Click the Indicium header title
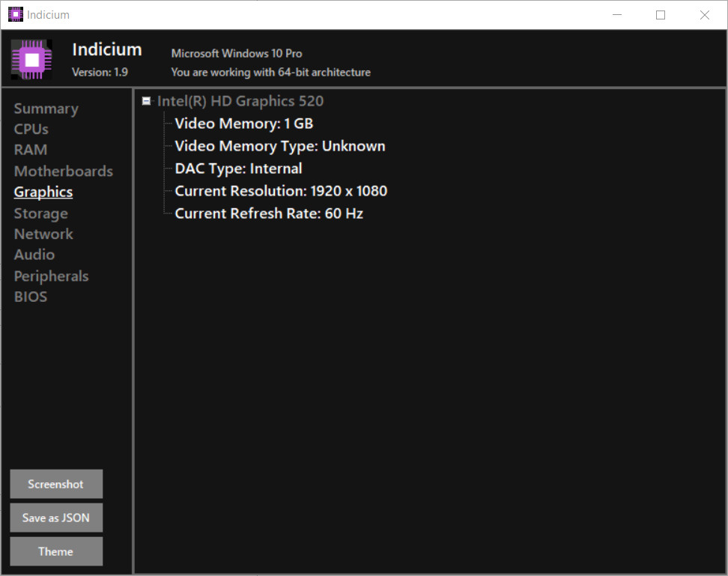 point(107,49)
